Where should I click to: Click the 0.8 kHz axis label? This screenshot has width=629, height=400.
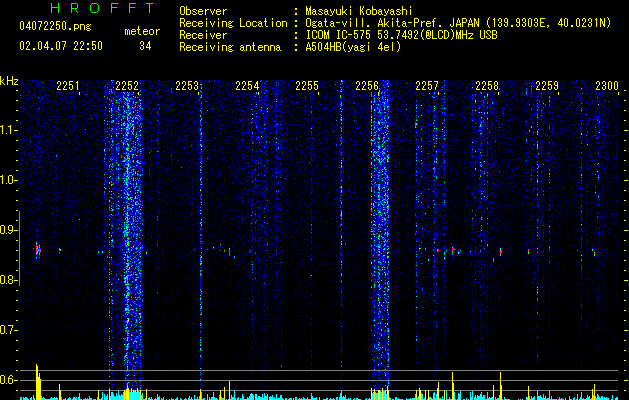[8, 280]
